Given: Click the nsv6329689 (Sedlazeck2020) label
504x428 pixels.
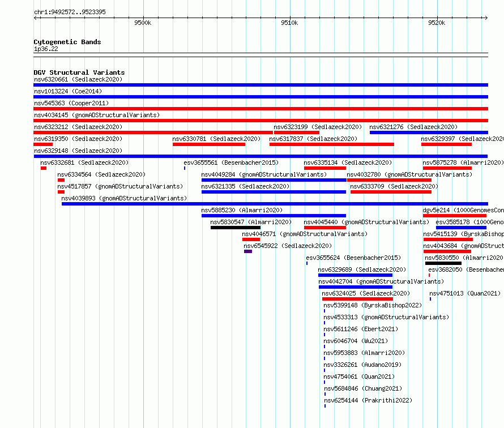Looking at the screenshot, I should [x=362, y=269].
